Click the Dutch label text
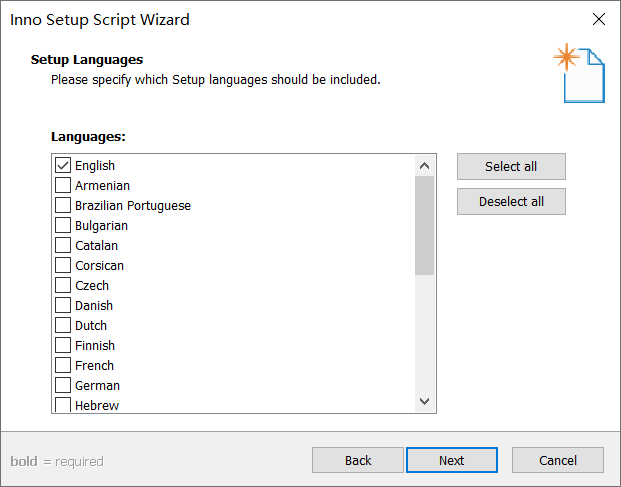Screen dimensions: 621x487 91,325
